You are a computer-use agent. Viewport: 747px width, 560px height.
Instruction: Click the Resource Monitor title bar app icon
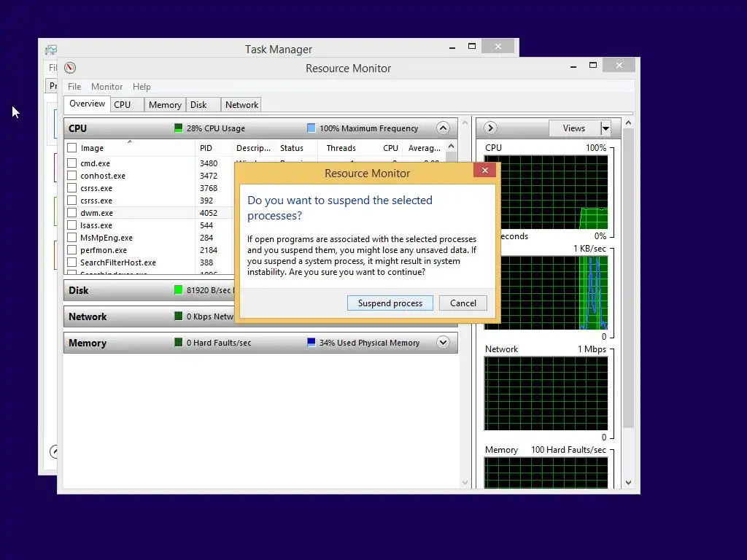[x=70, y=68]
